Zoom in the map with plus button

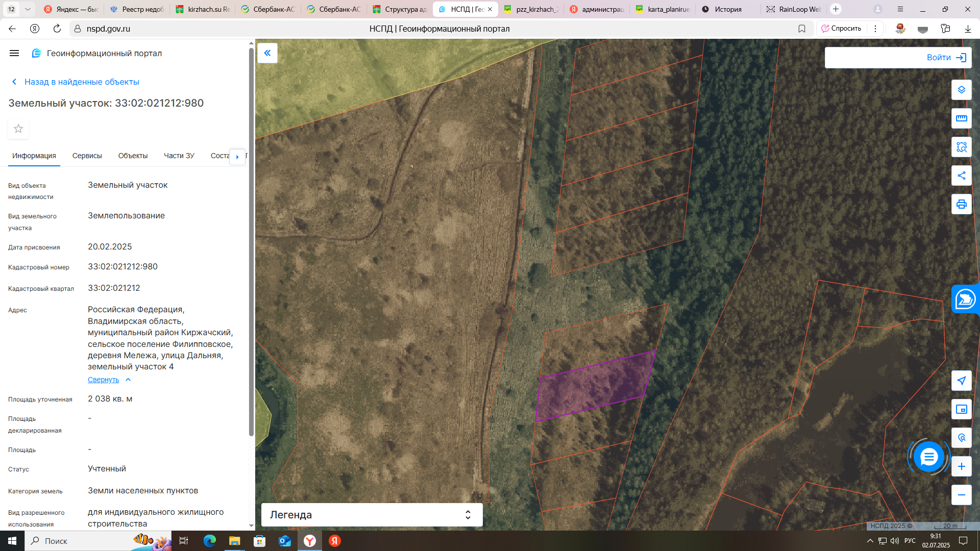click(x=961, y=466)
